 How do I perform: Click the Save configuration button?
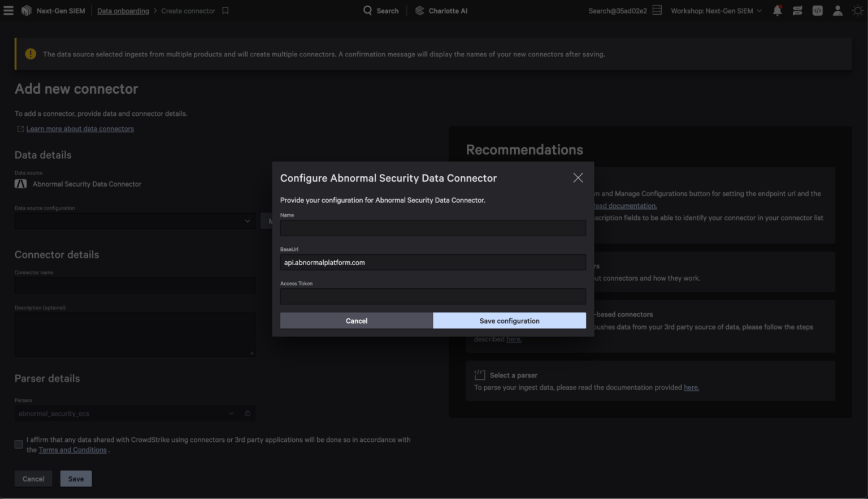[x=509, y=320]
